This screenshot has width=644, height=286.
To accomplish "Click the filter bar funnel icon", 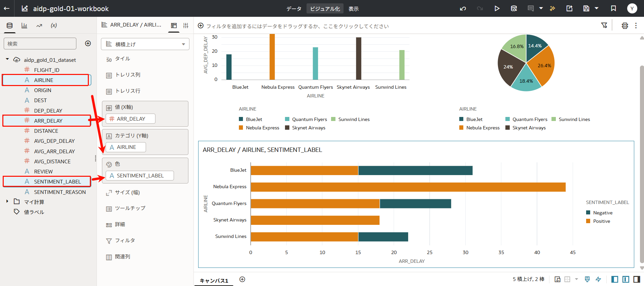I will point(604,25).
